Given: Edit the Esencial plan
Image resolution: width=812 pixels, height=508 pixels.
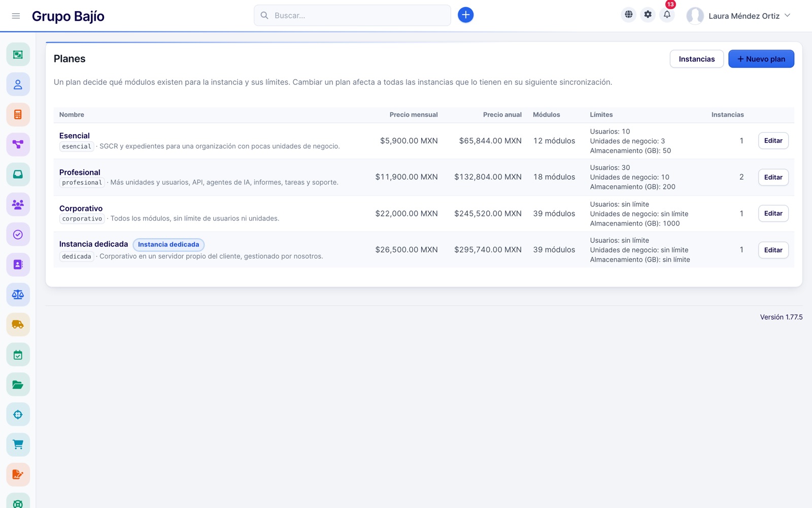Looking at the screenshot, I should coord(773,141).
